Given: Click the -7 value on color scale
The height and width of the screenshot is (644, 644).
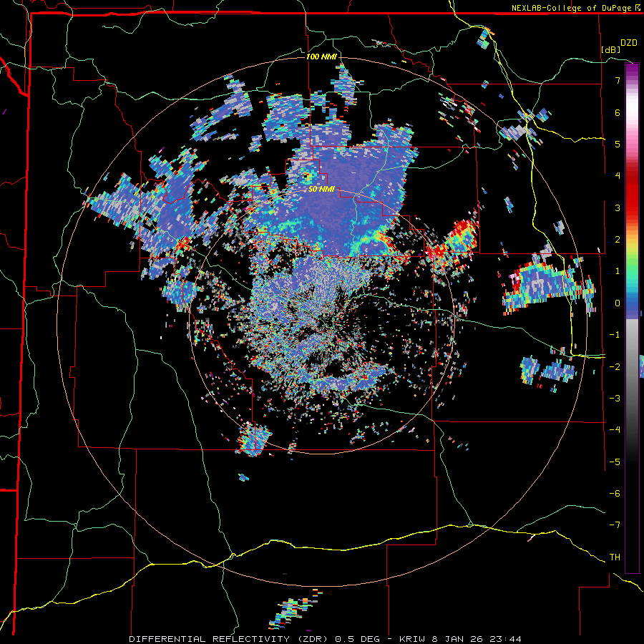Looking at the screenshot, I should [x=615, y=525].
